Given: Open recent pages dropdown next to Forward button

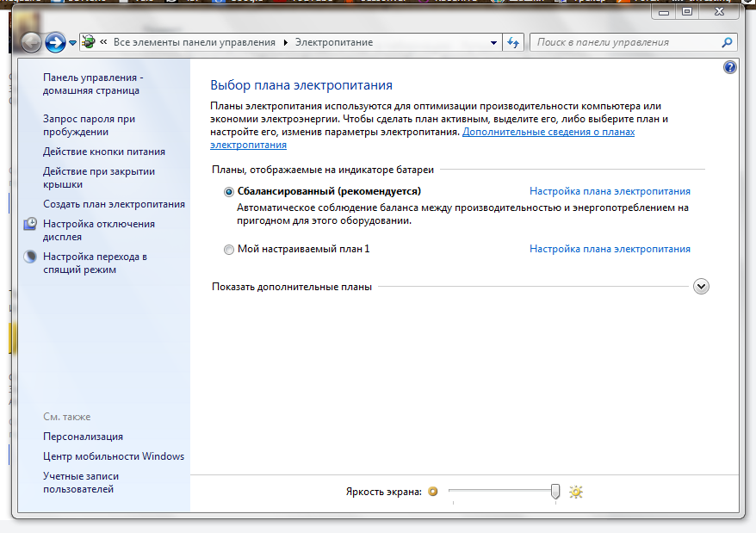Looking at the screenshot, I should [73, 42].
